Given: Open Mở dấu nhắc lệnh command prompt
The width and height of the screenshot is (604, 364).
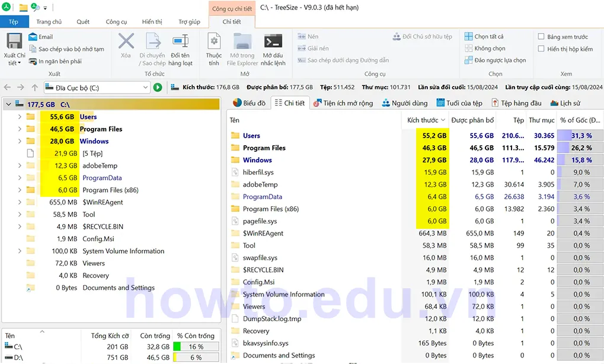Looking at the screenshot, I should coord(273,43).
